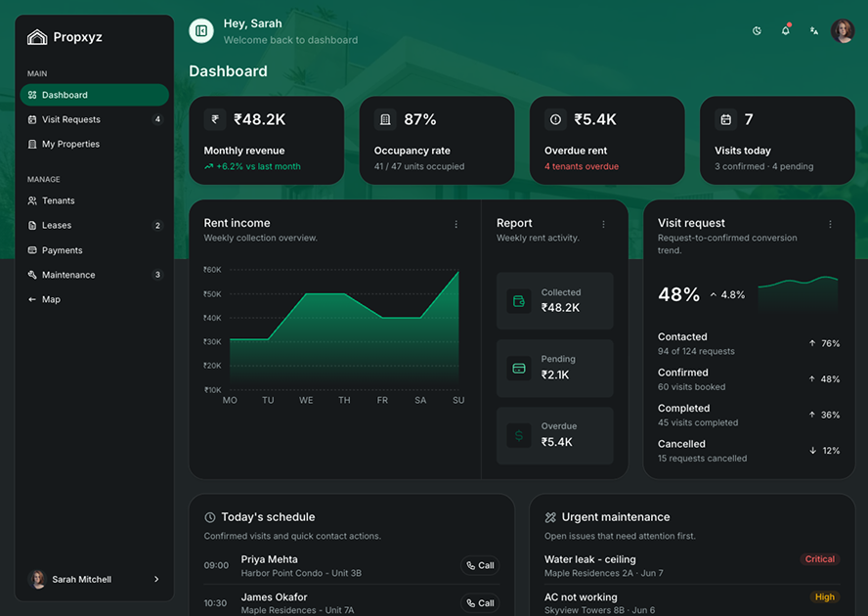Image resolution: width=868 pixels, height=616 pixels.
Task: Call James Okafor
Action: coord(480,603)
